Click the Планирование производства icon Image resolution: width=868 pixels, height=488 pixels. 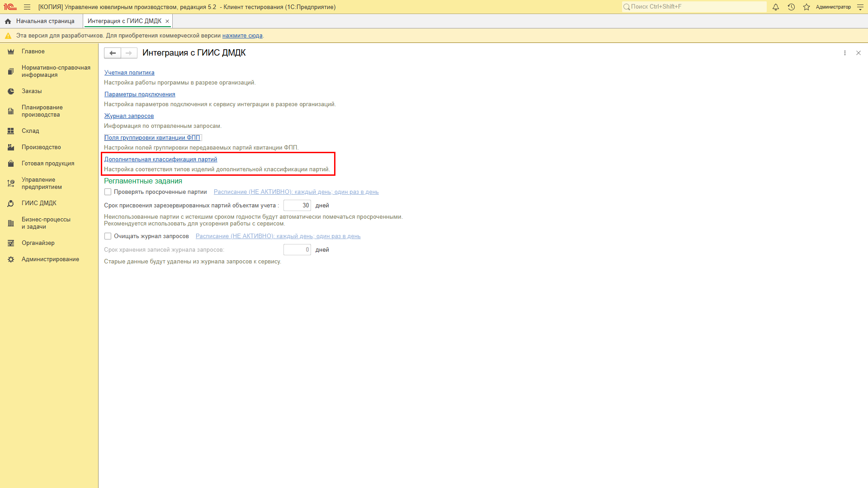click(x=11, y=111)
